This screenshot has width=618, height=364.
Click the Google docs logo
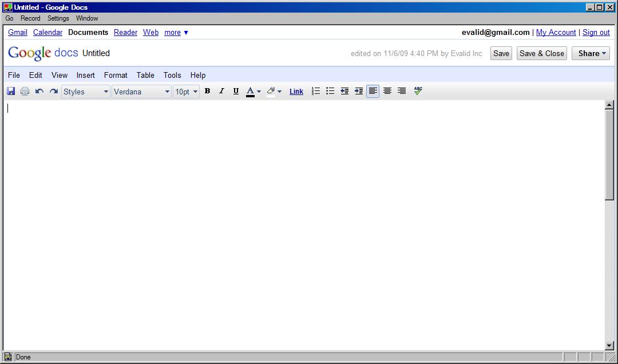tap(43, 53)
